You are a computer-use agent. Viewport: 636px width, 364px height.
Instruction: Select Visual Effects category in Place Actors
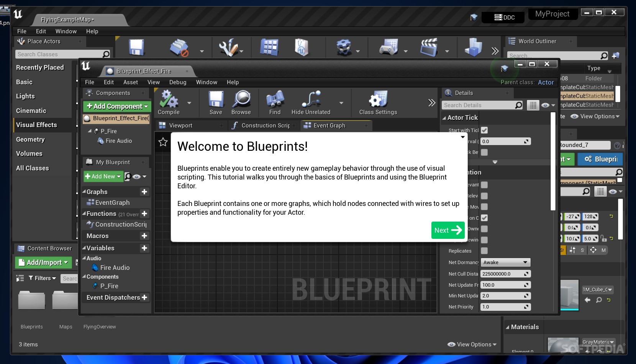43,125
